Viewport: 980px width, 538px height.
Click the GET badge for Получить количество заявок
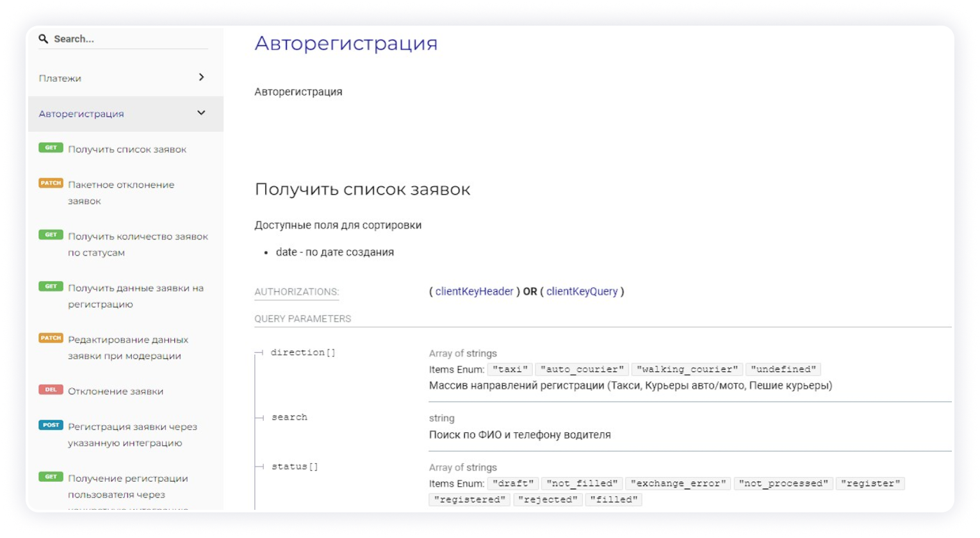point(51,235)
